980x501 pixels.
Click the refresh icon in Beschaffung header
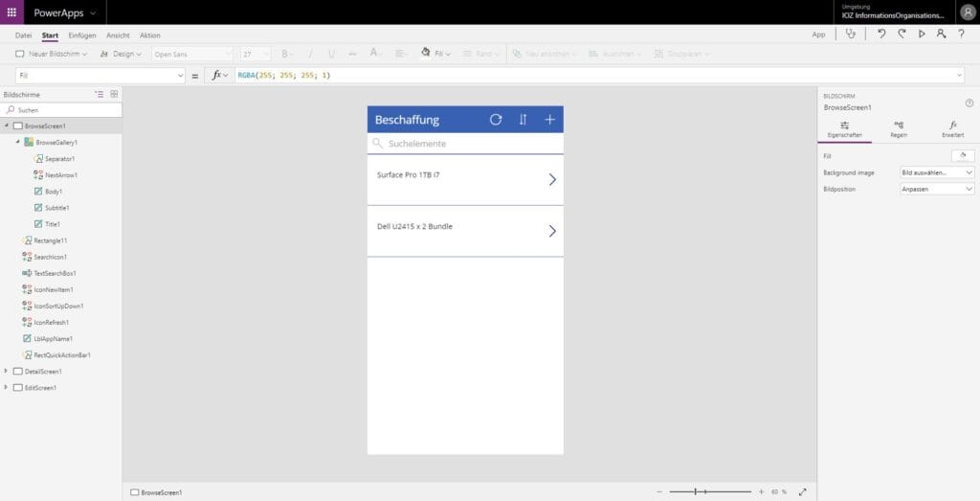coord(496,120)
